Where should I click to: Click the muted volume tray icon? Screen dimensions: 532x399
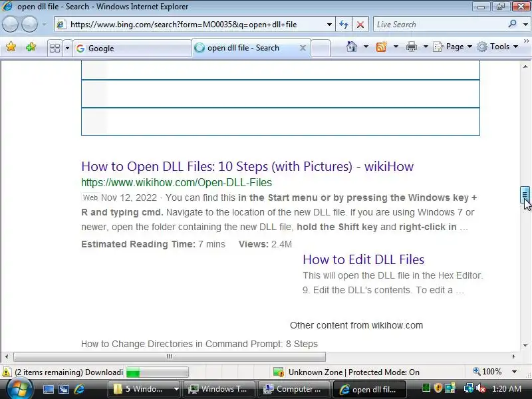(x=480, y=388)
